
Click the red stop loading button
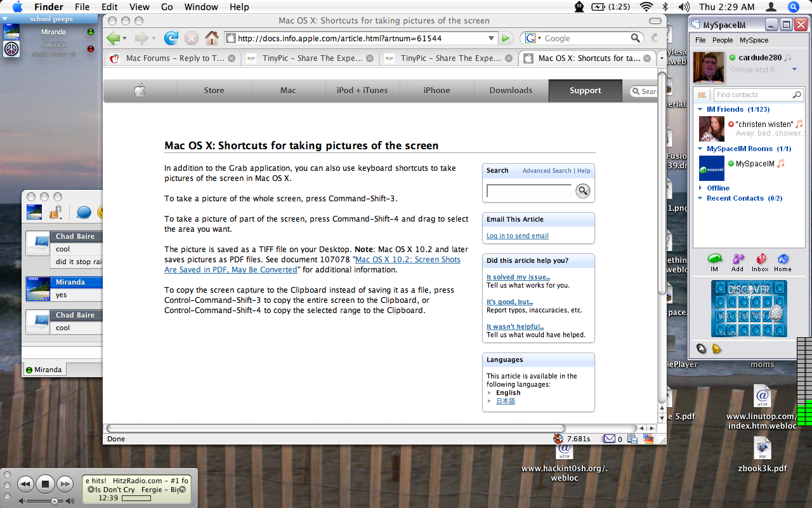click(x=192, y=38)
